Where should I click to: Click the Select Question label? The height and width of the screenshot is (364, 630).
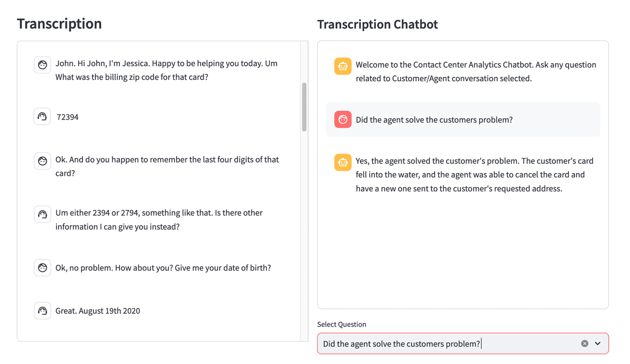(x=341, y=324)
